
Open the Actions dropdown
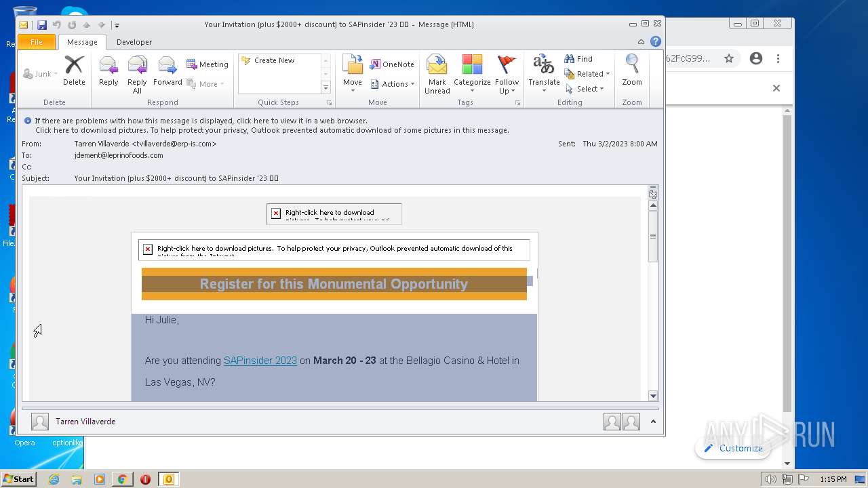click(x=393, y=84)
